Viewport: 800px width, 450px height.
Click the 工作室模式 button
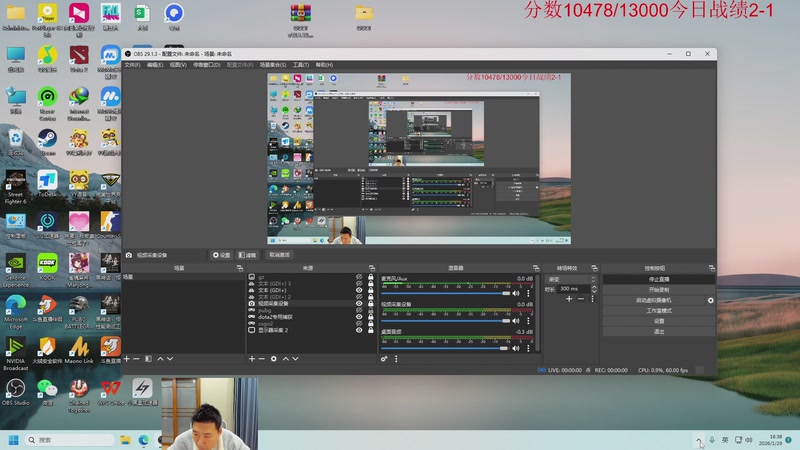659,311
